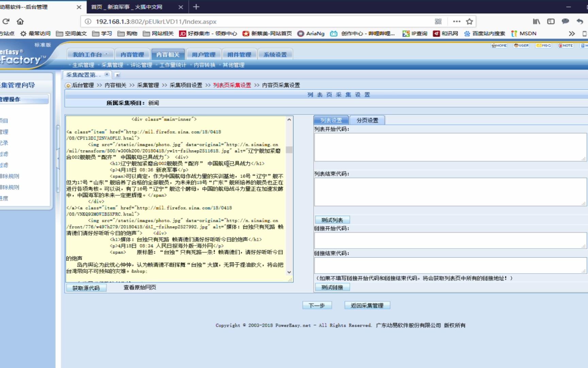
Task: Open the 创作中心 bilibili bookmark
Action: click(x=363, y=33)
